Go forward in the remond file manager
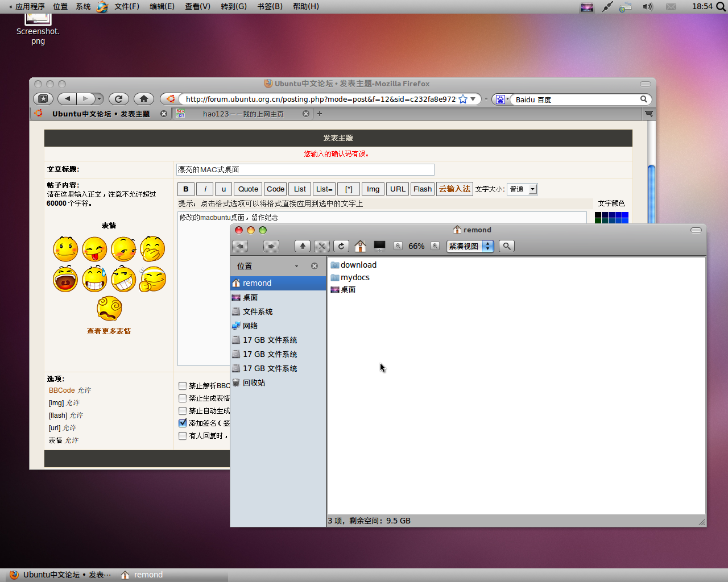Viewport: 728px width, 582px height. [x=271, y=246]
